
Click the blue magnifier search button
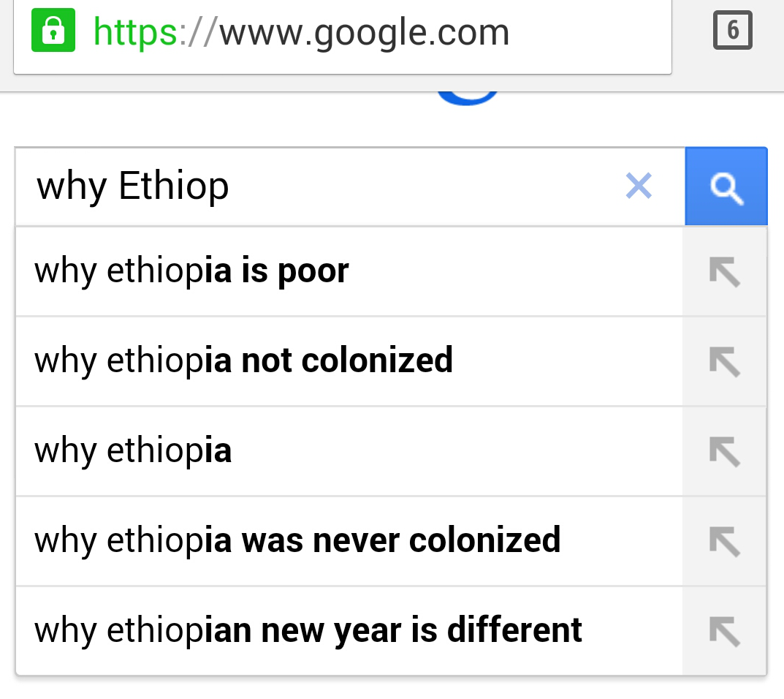[726, 186]
